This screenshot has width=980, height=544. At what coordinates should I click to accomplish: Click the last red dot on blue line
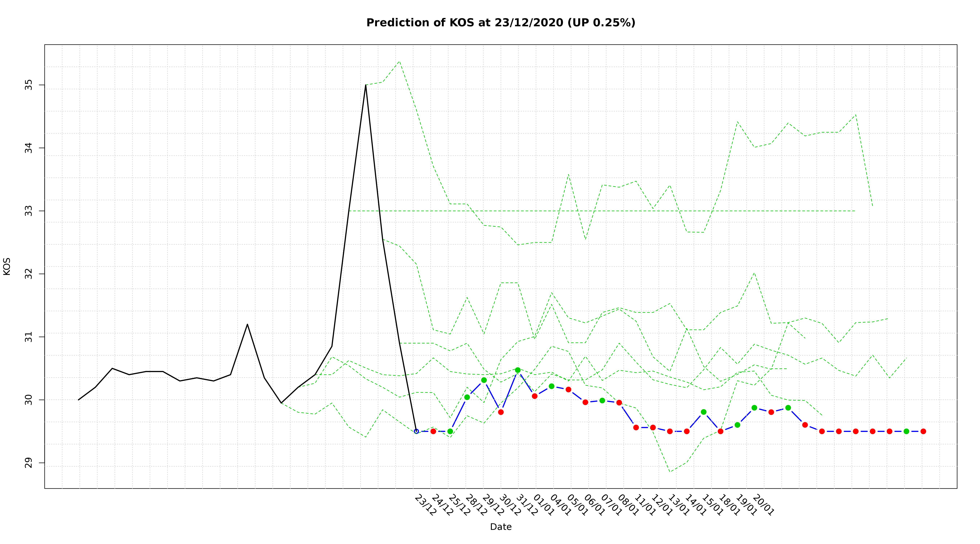tap(923, 431)
